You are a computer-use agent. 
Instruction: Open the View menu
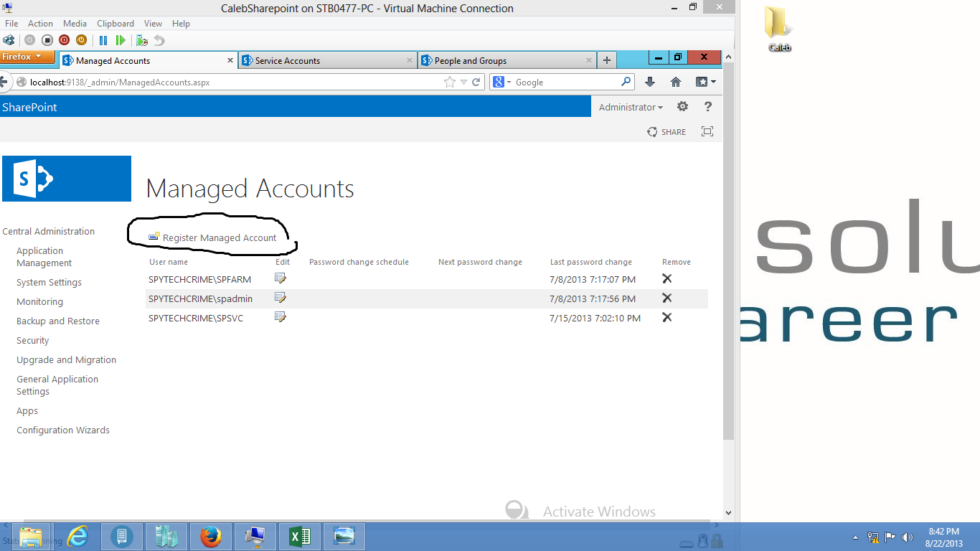[153, 24]
